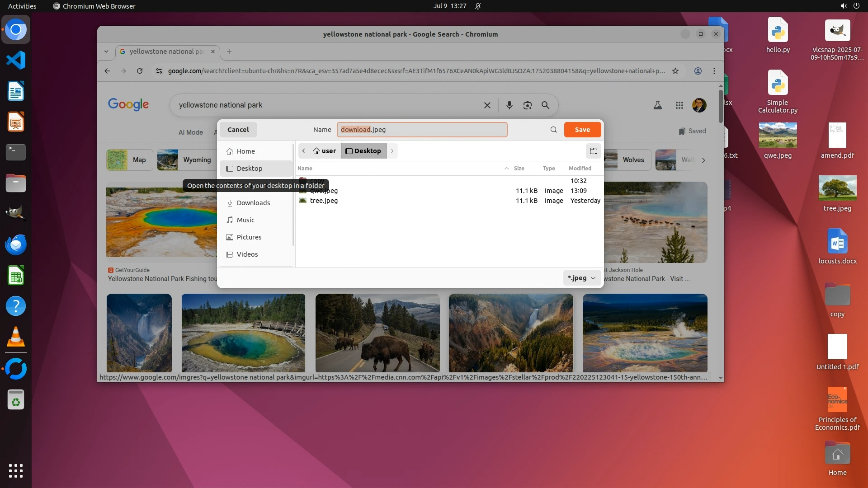
Task: Click the back arrow in the path bar
Action: 304,151
